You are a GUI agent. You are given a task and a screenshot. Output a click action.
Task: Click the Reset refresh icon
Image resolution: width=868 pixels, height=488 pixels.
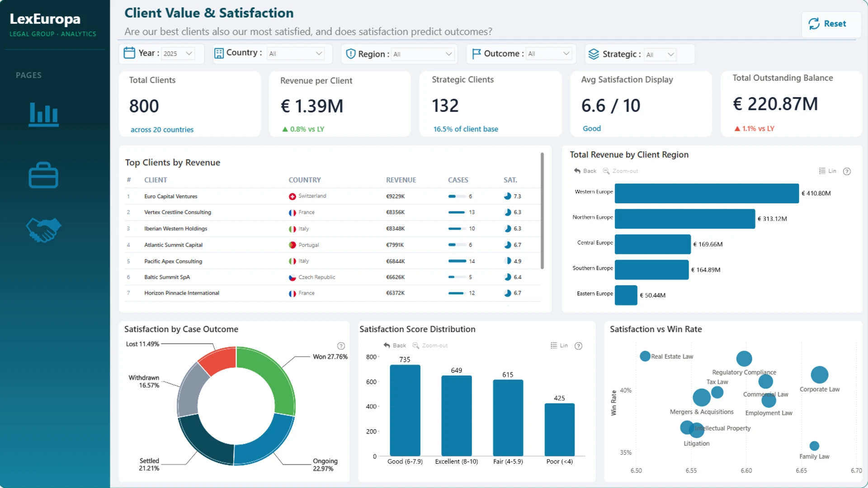tap(814, 23)
